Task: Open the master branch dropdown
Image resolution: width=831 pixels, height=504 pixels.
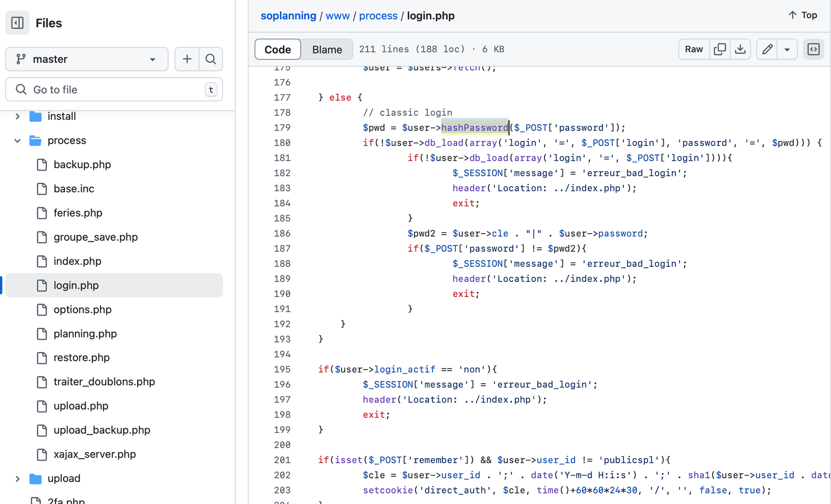Action: pyautogui.click(x=87, y=59)
